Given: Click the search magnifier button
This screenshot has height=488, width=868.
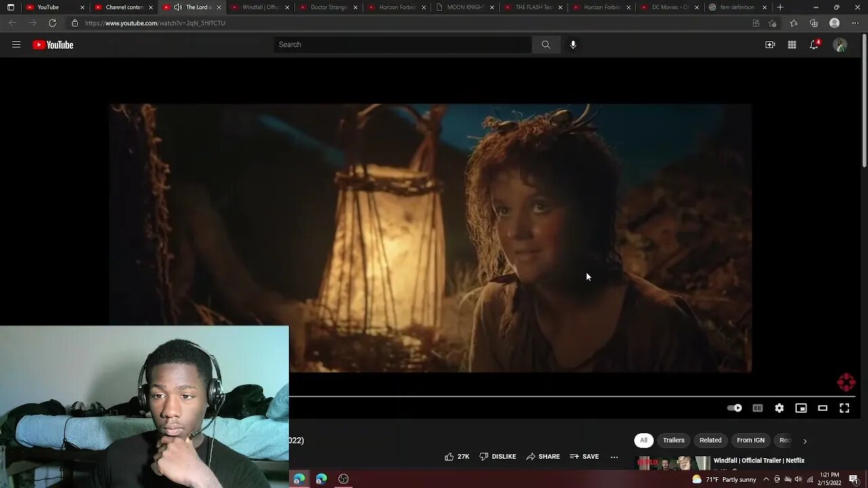Looking at the screenshot, I should click(546, 45).
